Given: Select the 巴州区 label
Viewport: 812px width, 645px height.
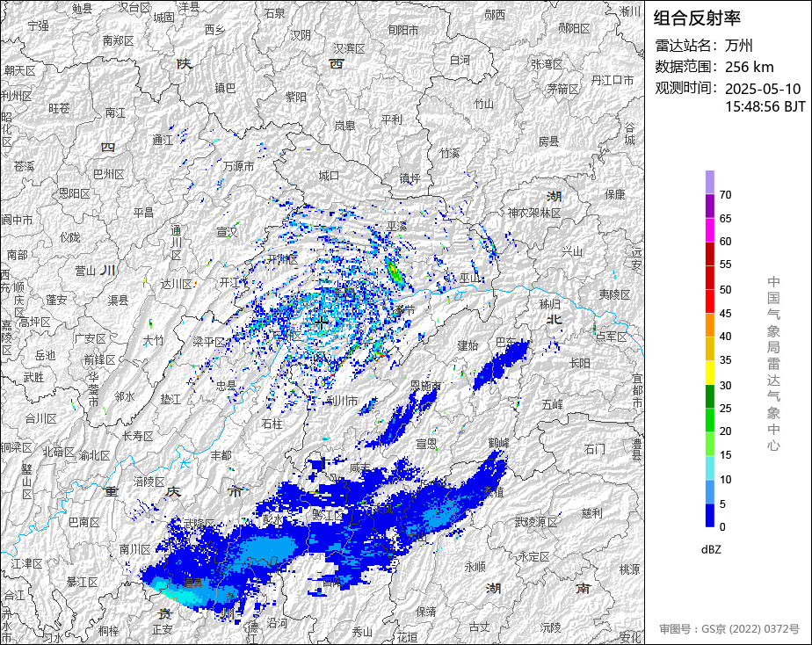Looking at the screenshot, I should pyautogui.click(x=109, y=175).
